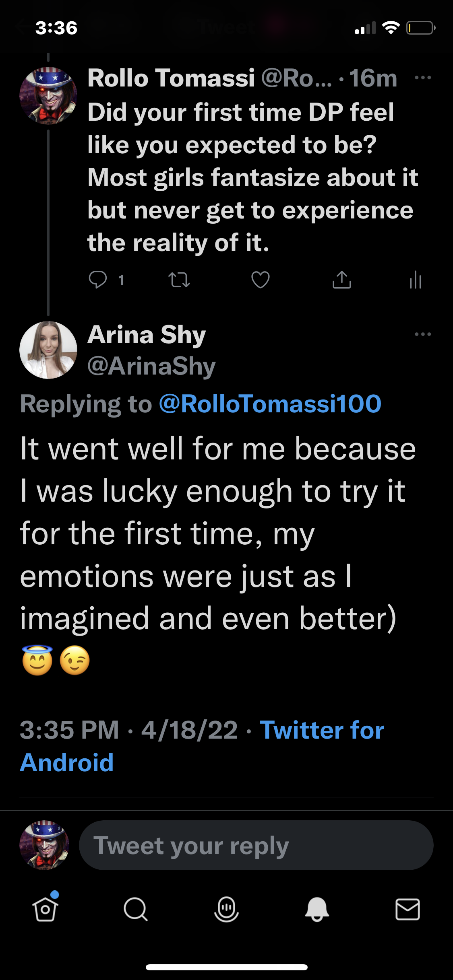This screenshot has height=980, width=453.
Task: Retweet Rollo Tomassi's tweet
Action: point(179,280)
